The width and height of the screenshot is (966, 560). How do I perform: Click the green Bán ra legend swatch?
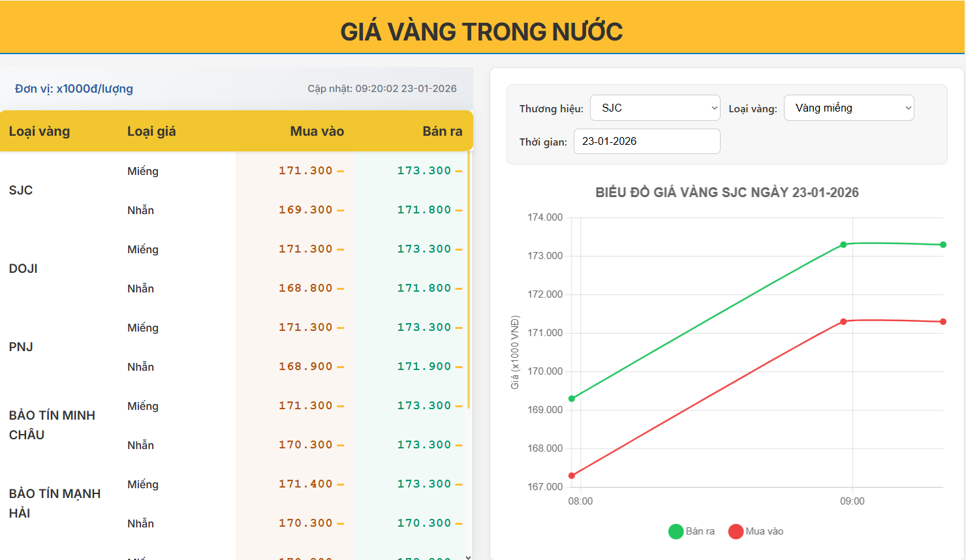click(676, 531)
